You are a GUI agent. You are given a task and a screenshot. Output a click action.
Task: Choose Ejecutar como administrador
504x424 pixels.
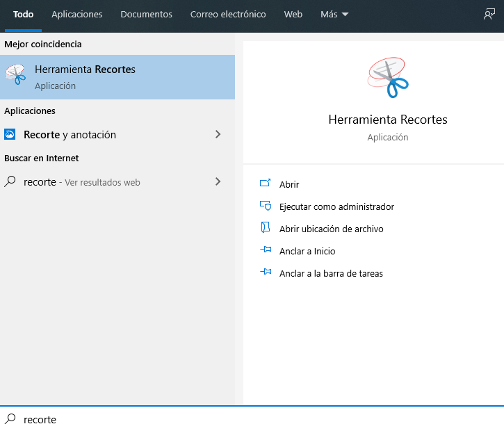coord(336,206)
